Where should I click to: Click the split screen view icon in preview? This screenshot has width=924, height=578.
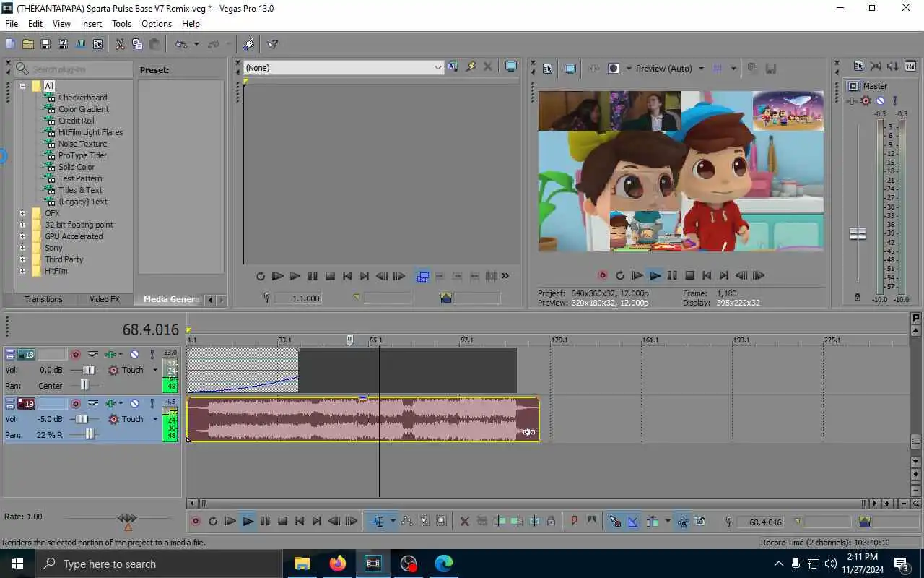tap(614, 69)
